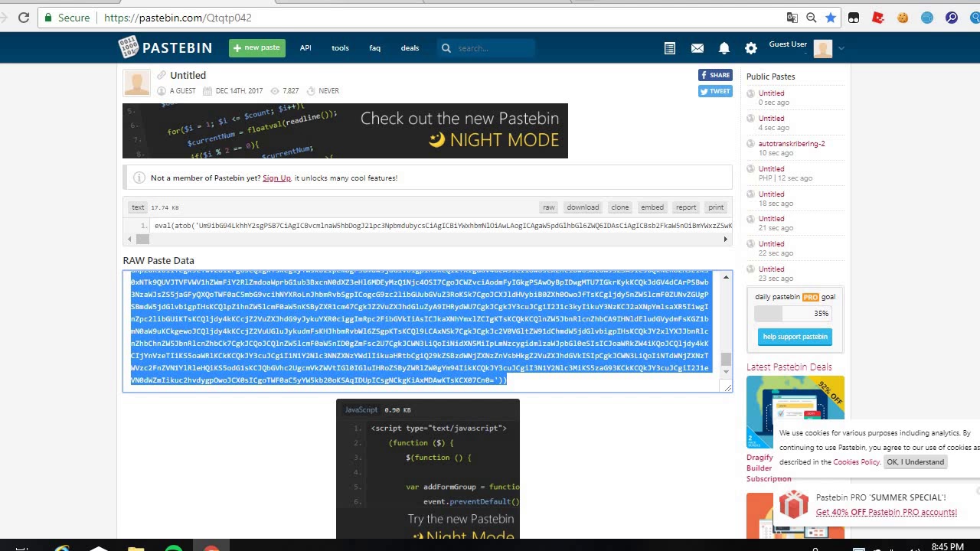
Task: Open the settings gear icon
Action: point(751,48)
